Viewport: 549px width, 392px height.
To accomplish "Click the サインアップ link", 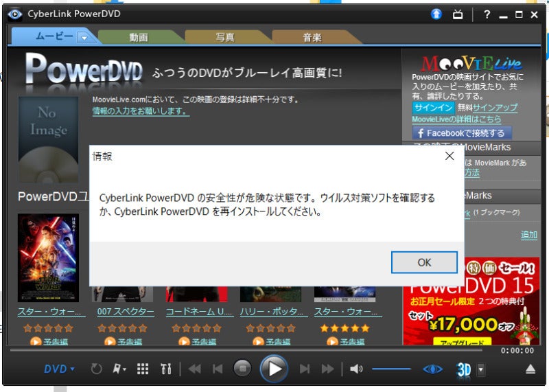I will coord(495,108).
